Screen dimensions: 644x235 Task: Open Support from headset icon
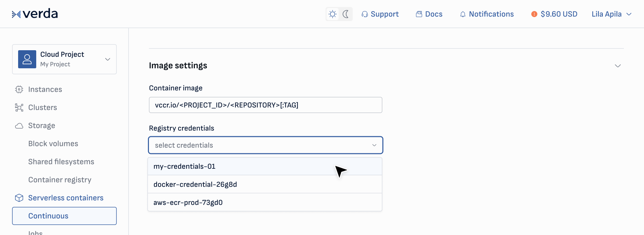[365, 14]
